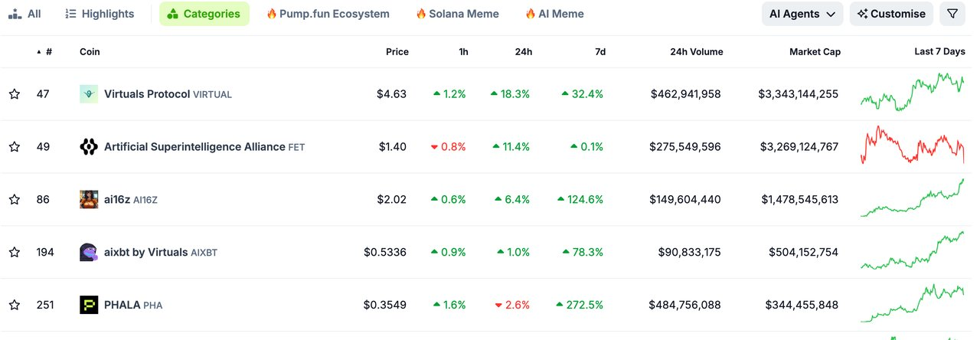Viewport: 980px width, 340px height.
Task: Open the filter funnel icon
Action: coord(952,14)
